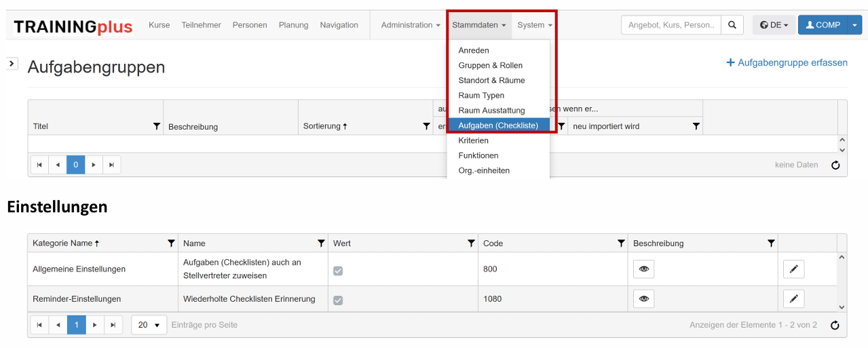This screenshot has width=868, height=348.
Task: Edit the Allgemeine Einstellungen row with pencil
Action: tap(793, 269)
